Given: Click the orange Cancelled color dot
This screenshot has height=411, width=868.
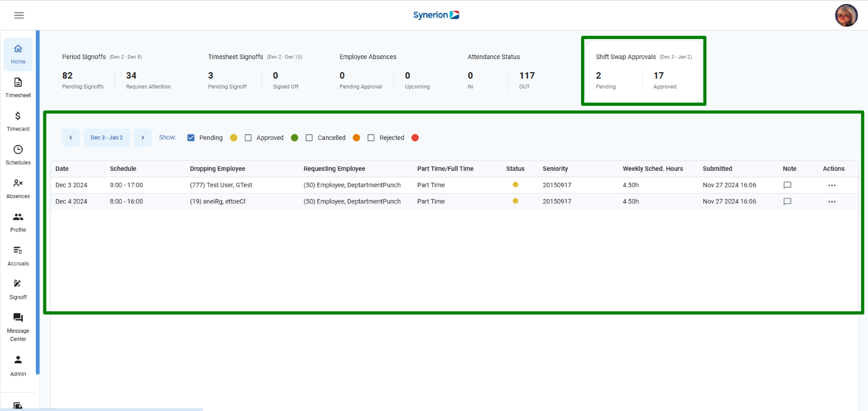Looking at the screenshot, I should coord(356,138).
